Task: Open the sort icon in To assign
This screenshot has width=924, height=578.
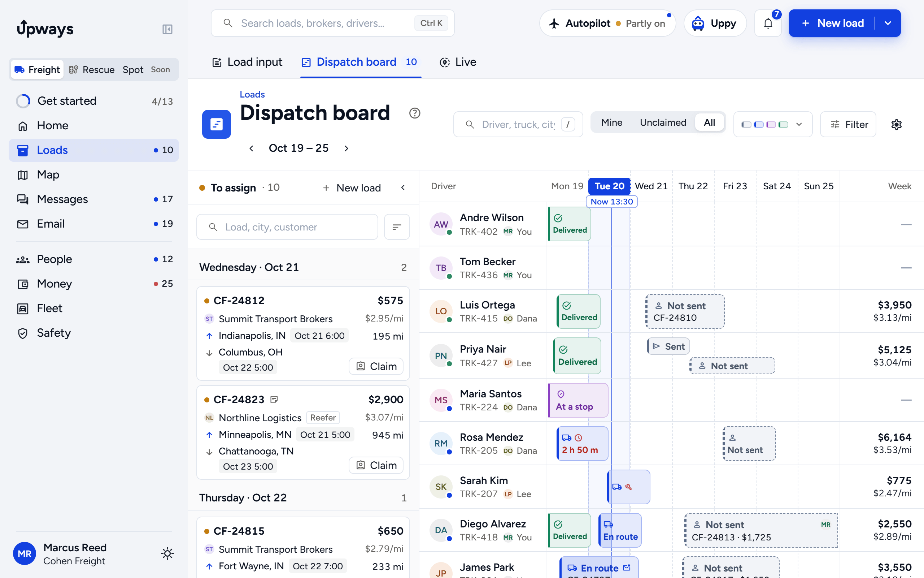Action: coord(397,227)
